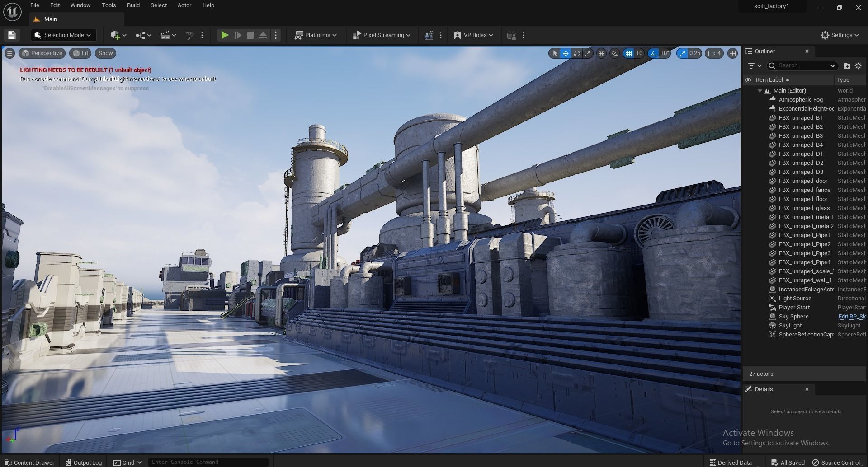This screenshot has width=868, height=467.
Task: Open the Selection Mode dropdown
Action: click(63, 35)
